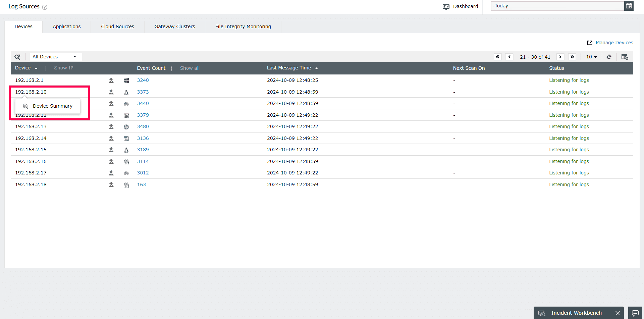
Task: Click Listening for logs status of 192.168.2.16
Action: tap(569, 161)
